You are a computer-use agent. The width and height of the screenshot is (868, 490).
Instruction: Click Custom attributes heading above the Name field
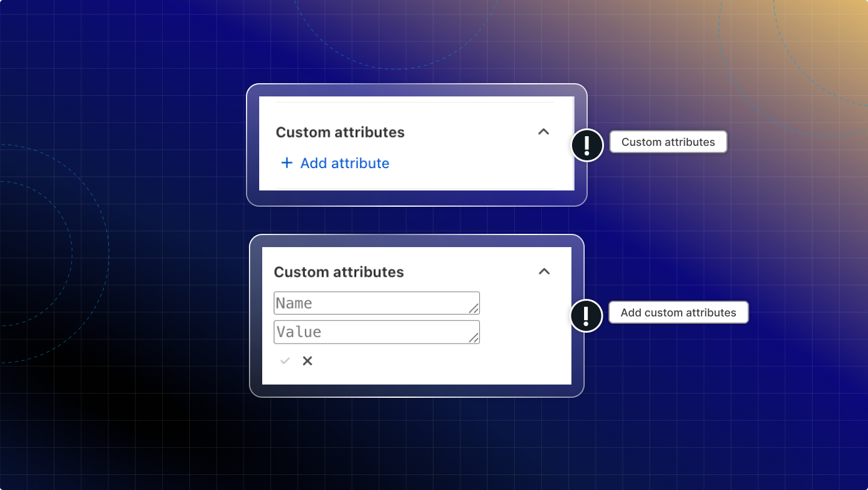tap(339, 272)
